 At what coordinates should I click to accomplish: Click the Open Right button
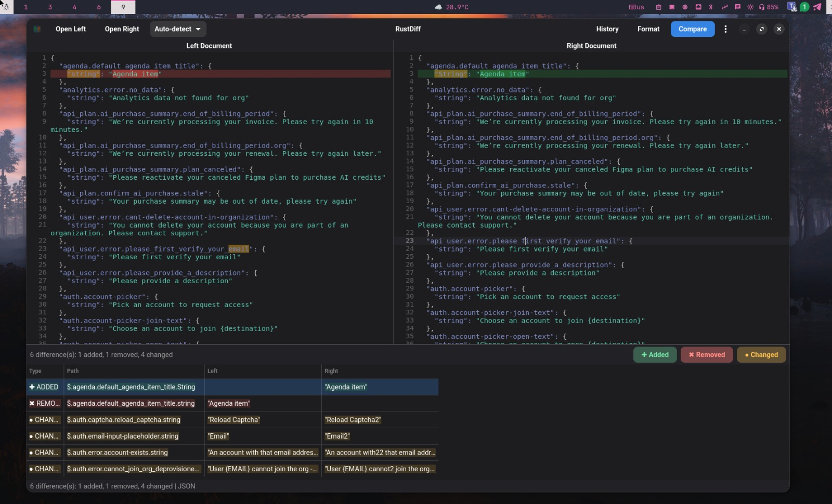(122, 29)
